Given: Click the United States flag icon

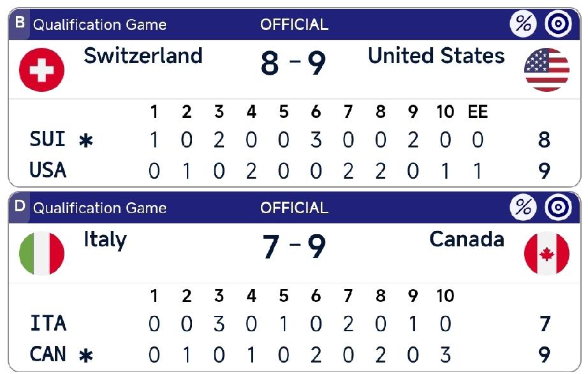Looking at the screenshot, I should coord(547,70).
